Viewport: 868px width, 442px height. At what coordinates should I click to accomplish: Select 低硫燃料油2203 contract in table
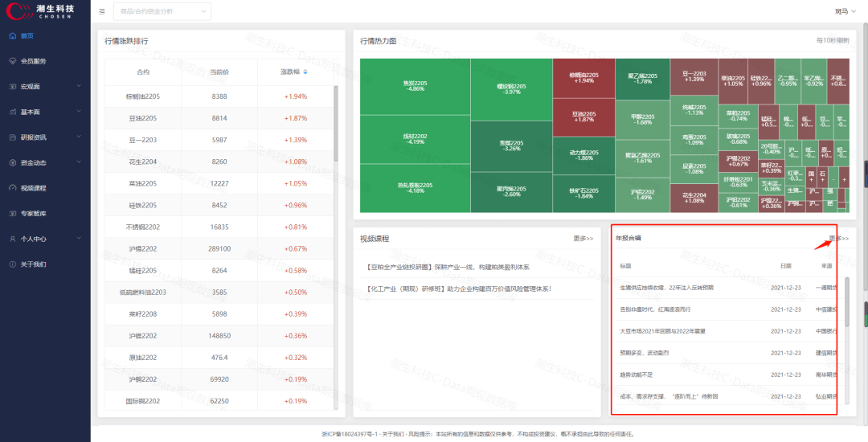pyautogui.click(x=143, y=292)
